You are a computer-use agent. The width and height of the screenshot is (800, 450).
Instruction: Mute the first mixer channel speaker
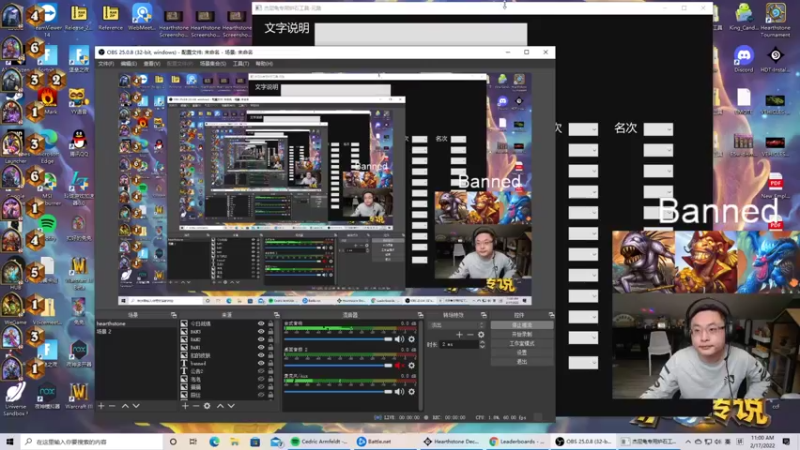[399, 339]
